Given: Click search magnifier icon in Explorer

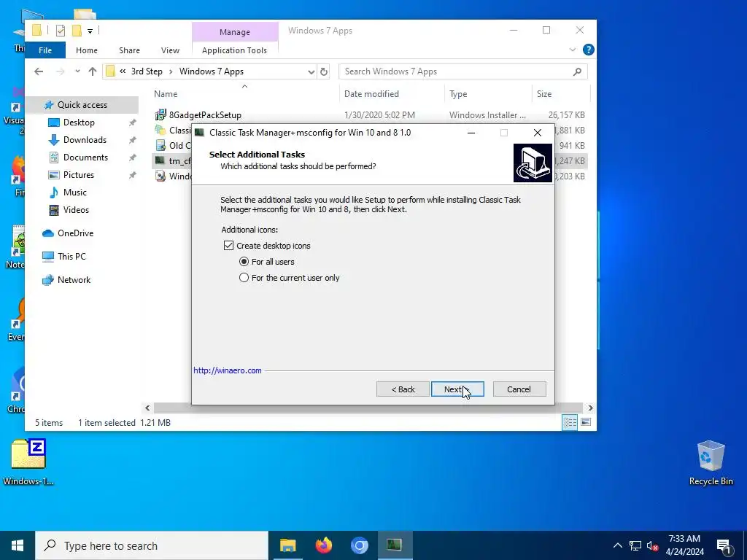Looking at the screenshot, I should pos(578,71).
